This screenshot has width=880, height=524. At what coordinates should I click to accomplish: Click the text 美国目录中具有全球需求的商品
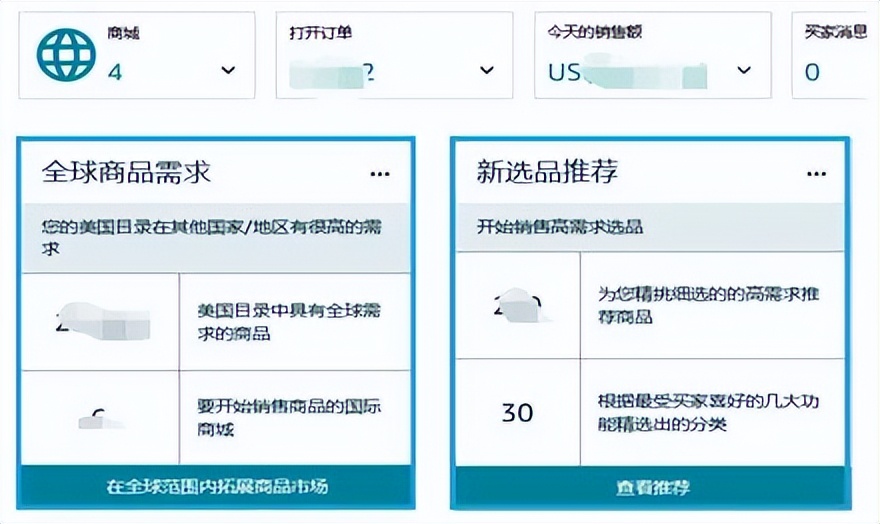point(289,322)
